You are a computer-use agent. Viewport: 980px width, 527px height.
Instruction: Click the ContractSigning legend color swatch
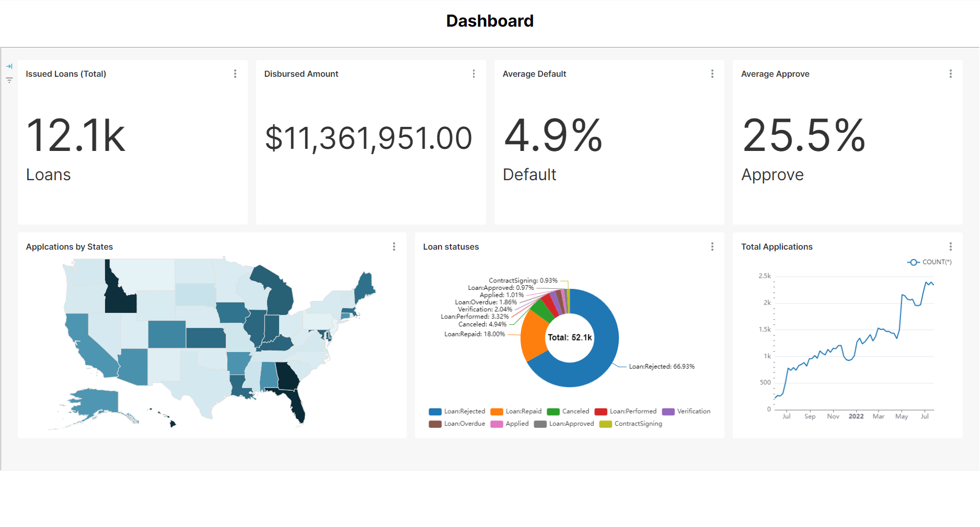605,424
